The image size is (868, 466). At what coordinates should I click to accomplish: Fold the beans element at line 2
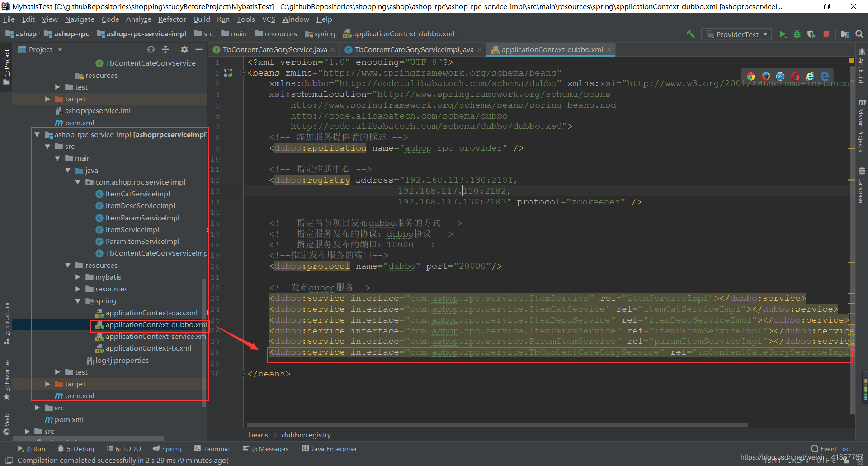click(x=243, y=73)
